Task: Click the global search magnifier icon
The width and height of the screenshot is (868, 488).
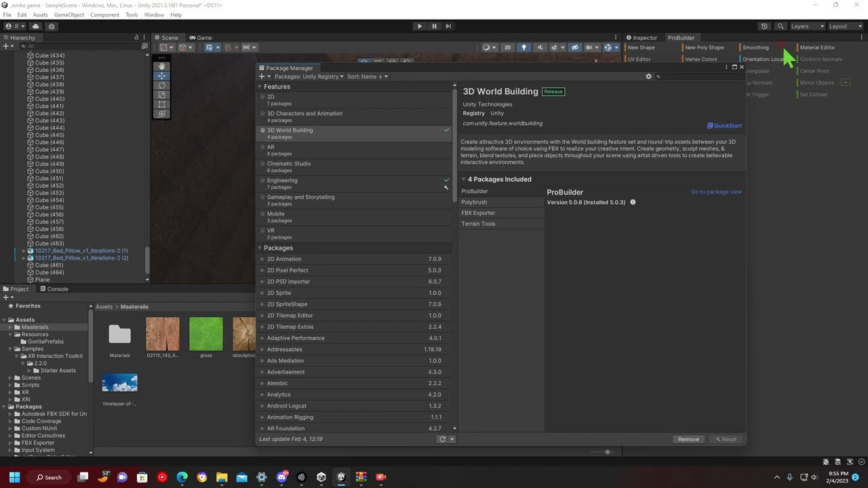Action: pyautogui.click(x=781, y=26)
